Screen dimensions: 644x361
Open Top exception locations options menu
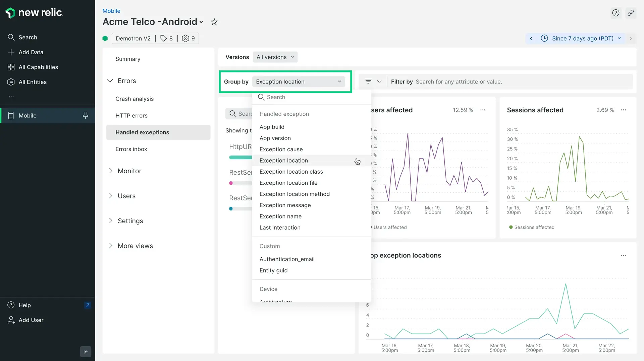pos(623,255)
